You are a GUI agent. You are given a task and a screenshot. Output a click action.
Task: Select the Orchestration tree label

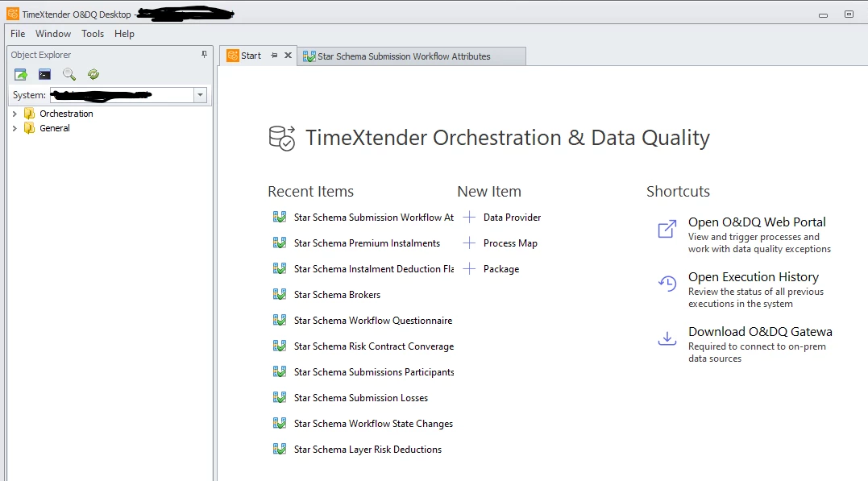click(66, 114)
